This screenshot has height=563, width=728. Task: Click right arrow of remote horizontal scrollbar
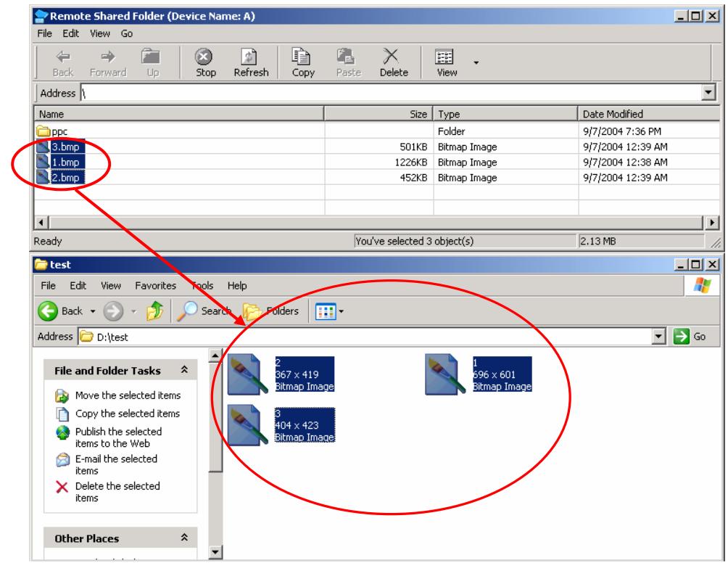pyautogui.click(x=712, y=223)
